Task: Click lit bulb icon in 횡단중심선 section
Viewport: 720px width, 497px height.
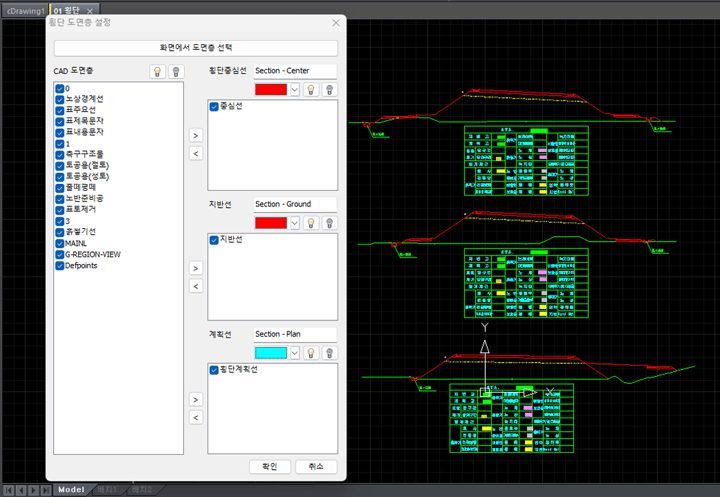Action: click(x=311, y=90)
